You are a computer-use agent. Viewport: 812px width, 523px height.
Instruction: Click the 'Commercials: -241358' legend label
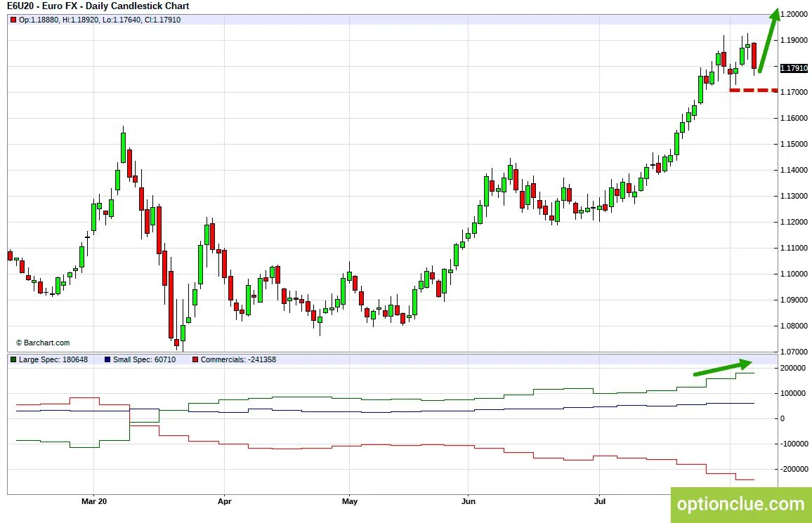click(238, 359)
